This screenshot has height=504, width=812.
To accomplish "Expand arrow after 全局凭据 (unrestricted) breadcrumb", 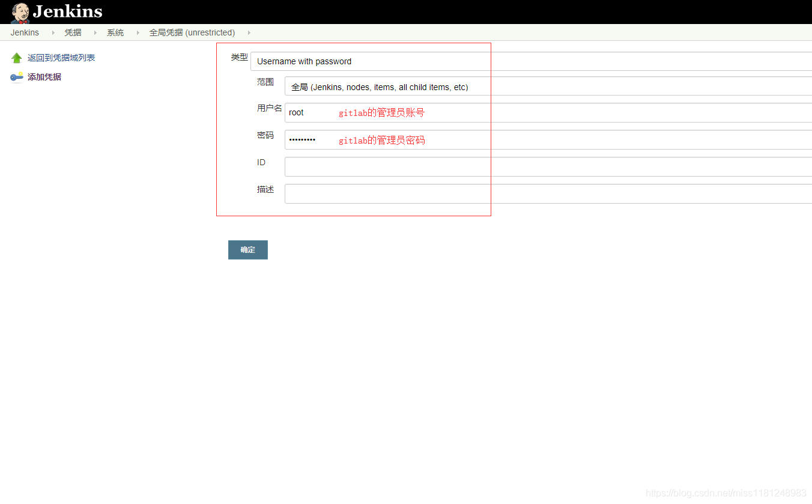I will click(249, 32).
